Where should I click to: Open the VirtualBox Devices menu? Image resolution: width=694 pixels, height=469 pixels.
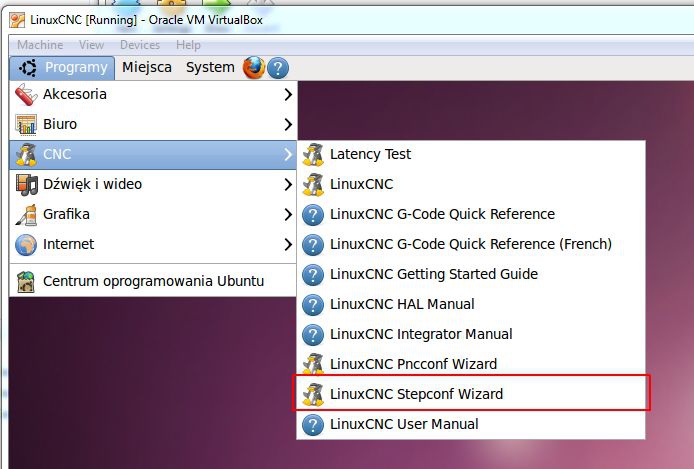[140, 45]
